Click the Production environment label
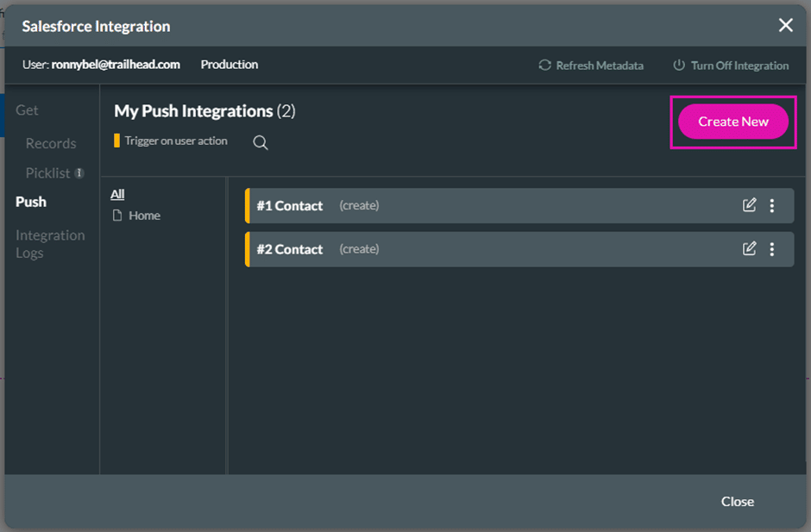This screenshot has height=532, width=811. (229, 65)
